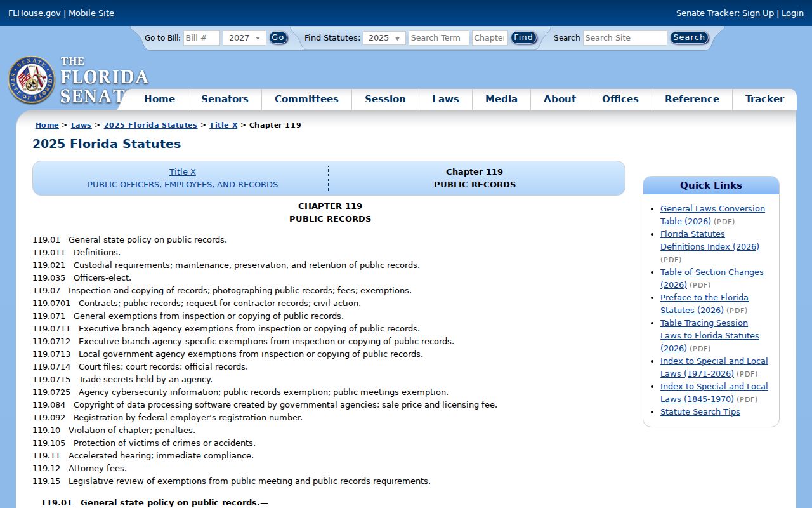812x508 pixels.
Task: Open the Title X header link
Action: pyautogui.click(x=183, y=172)
